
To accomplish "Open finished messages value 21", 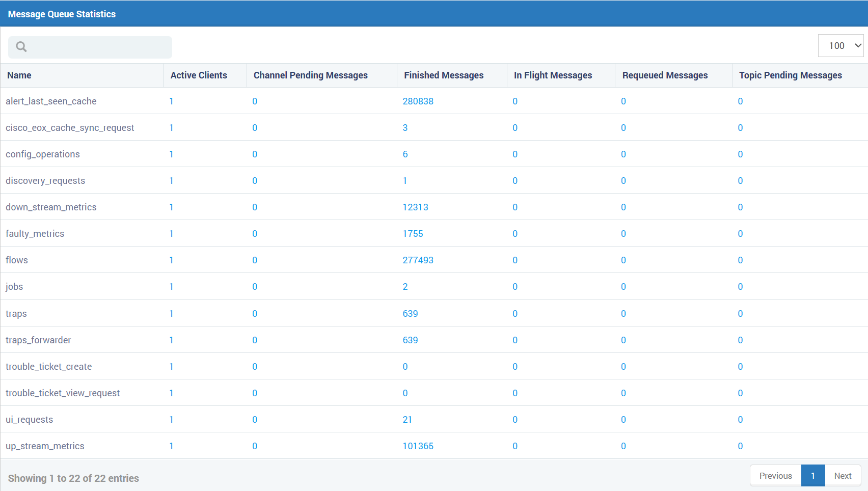I will 407,420.
